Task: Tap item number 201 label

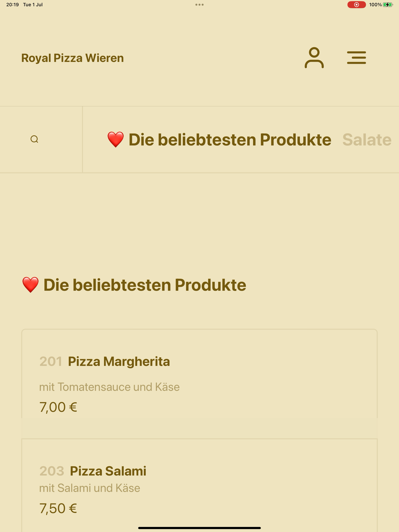Action: coord(51,361)
